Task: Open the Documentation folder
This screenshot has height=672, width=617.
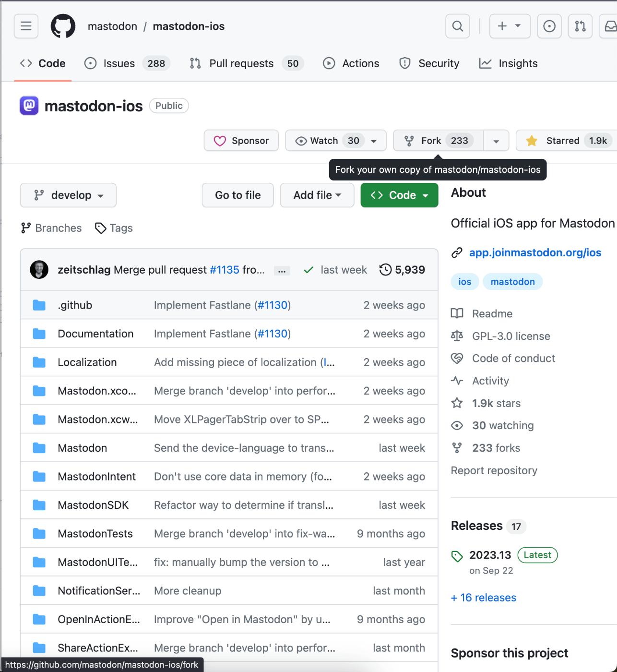Action: click(95, 334)
